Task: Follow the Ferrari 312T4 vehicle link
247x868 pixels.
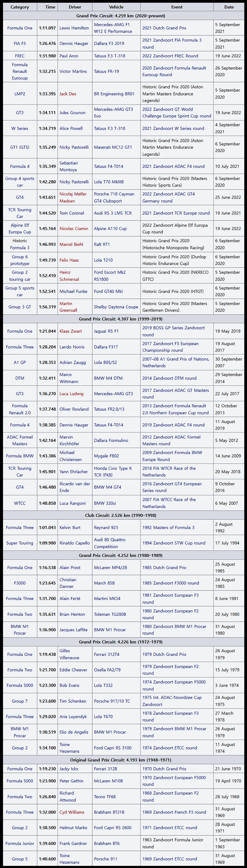Action: point(107,655)
